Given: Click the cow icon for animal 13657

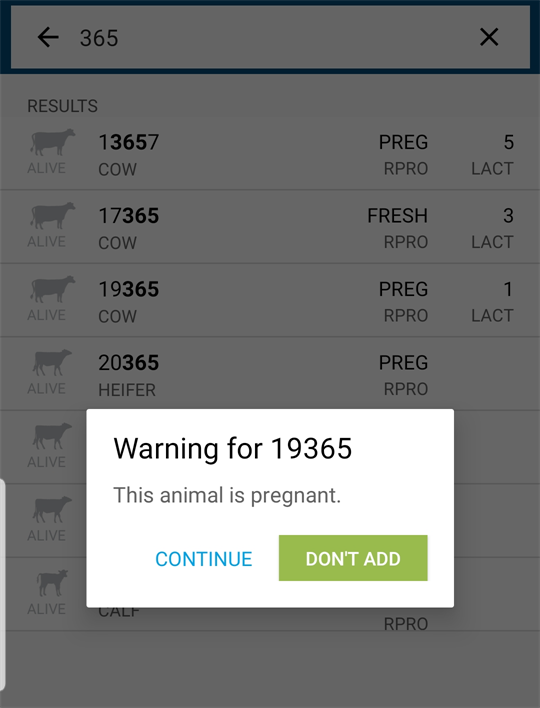Looking at the screenshot, I should (x=52, y=142).
